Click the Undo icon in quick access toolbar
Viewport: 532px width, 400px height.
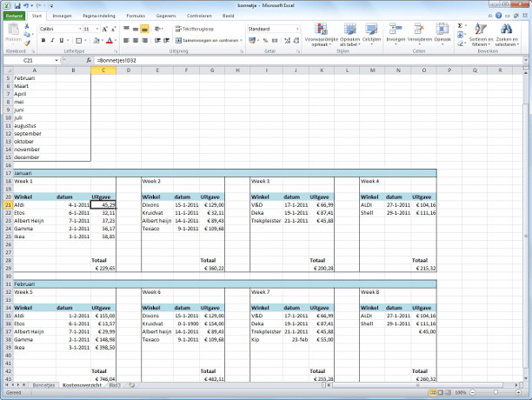(26, 6)
